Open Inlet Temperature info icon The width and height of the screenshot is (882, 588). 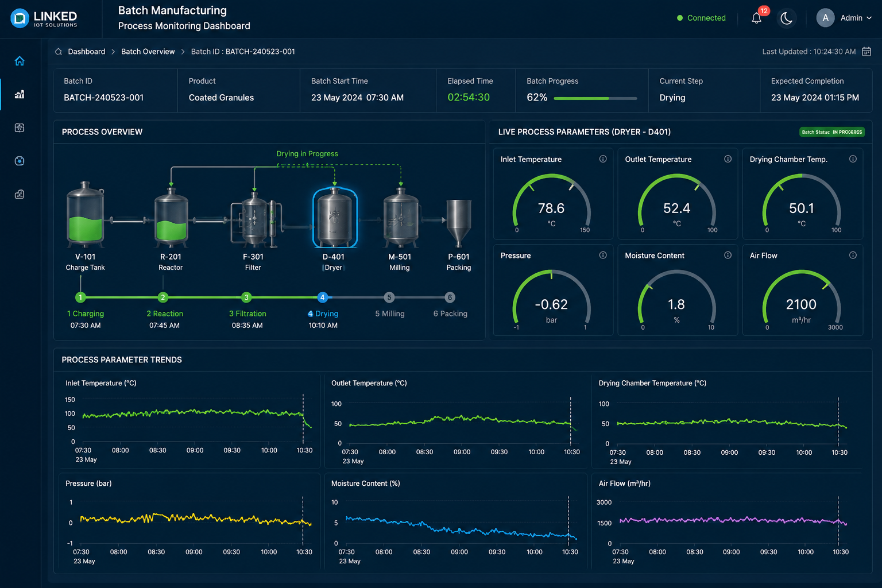point(603,159)
